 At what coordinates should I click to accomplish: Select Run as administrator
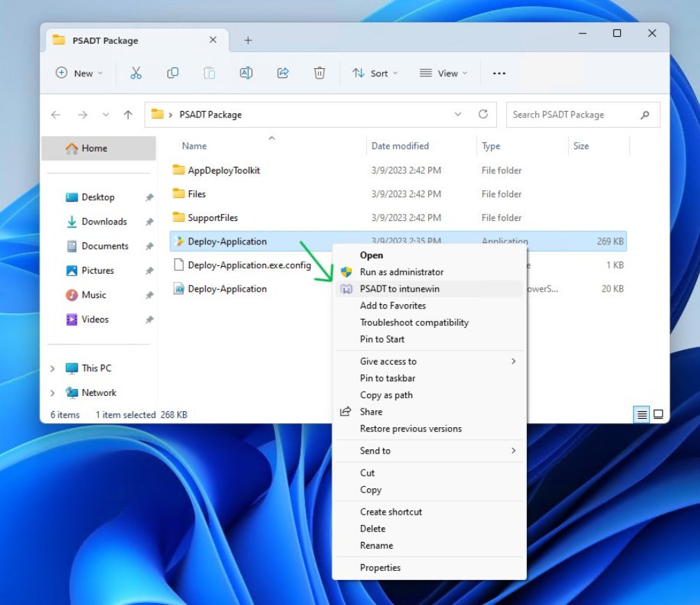point(429,272)
